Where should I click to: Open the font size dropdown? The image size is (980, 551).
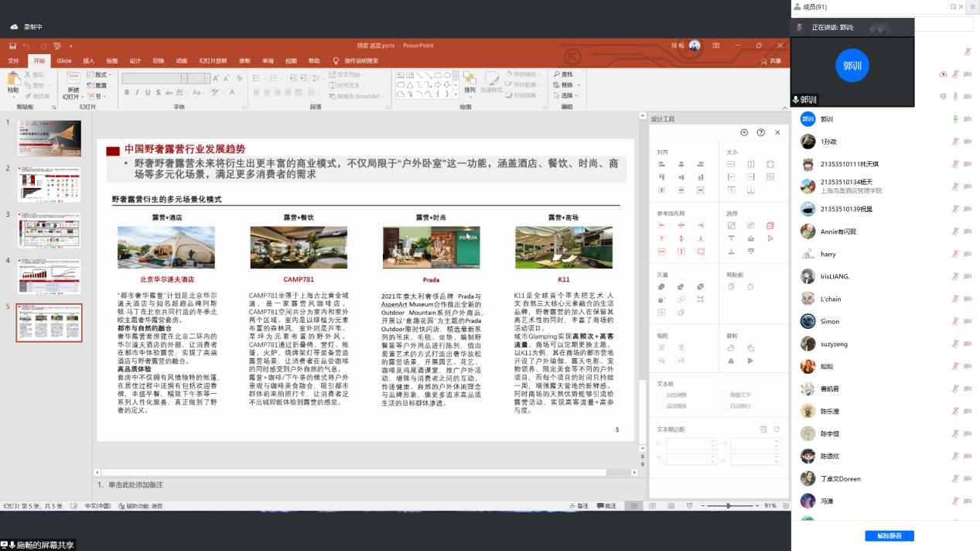click(207, 78)
